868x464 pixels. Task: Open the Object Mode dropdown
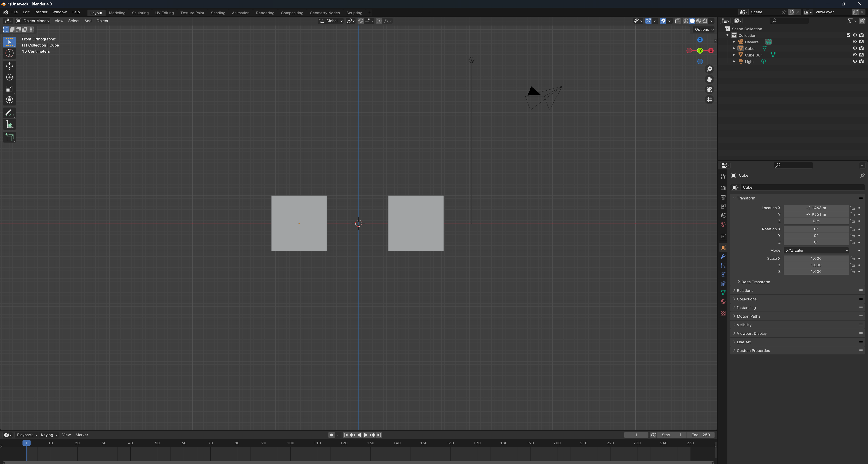[33, 21]
